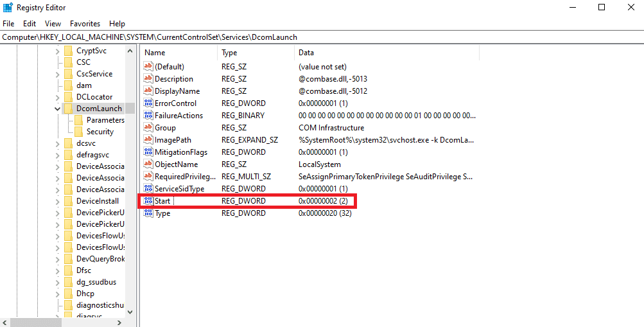
Task: Click the LocalSystem data cell
Action: click(x=320, y=164)
